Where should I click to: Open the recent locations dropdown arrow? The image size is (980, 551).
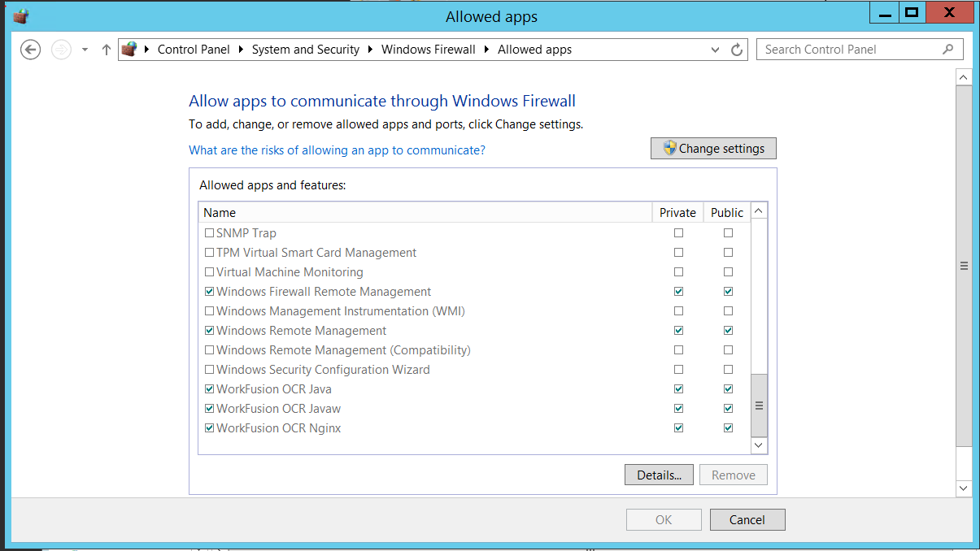(85, 50)
